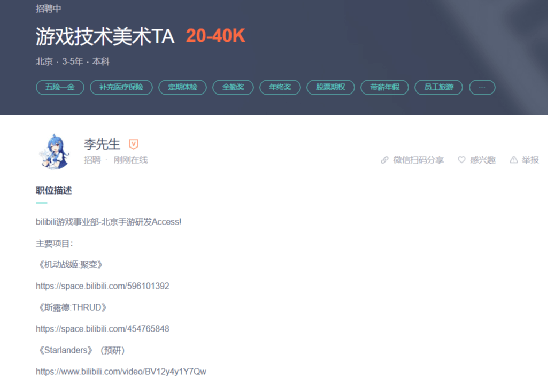The height and width of the screenshot is (388, 548).
Task: Click the recruiter name 李先生
Action: [x=102, y=144]
